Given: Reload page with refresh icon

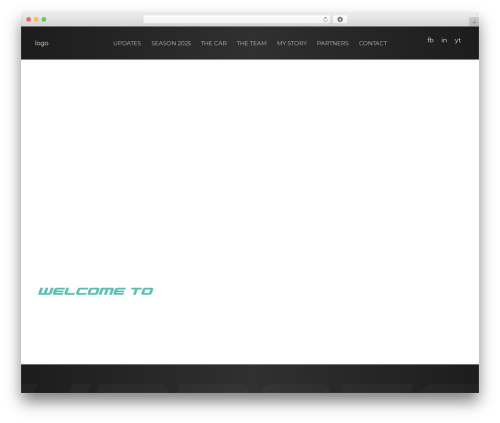Looking at the screenshot, I should point(325,19).
